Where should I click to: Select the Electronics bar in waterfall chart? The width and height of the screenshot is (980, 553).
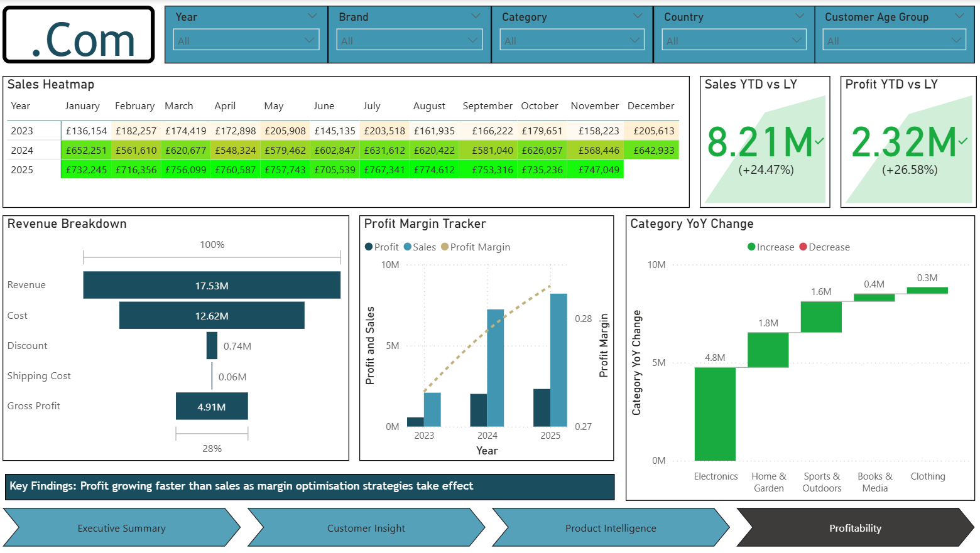(x=715, y=414)
